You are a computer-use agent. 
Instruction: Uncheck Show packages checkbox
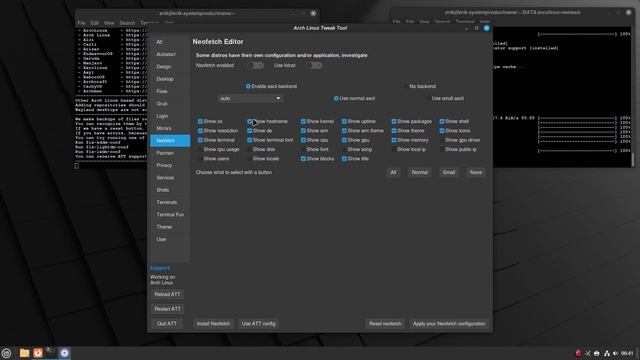(x=394, y=121)
